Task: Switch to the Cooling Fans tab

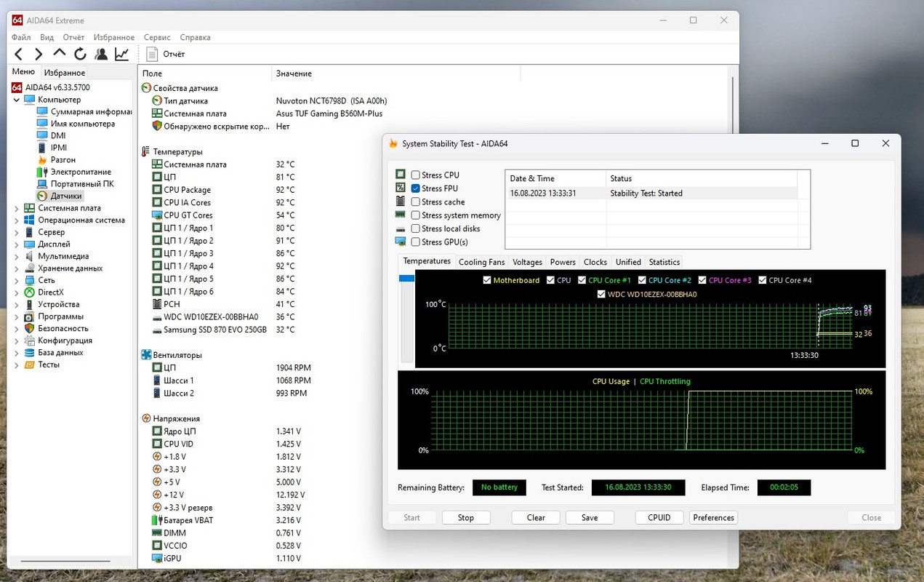Action: point(481,262)
